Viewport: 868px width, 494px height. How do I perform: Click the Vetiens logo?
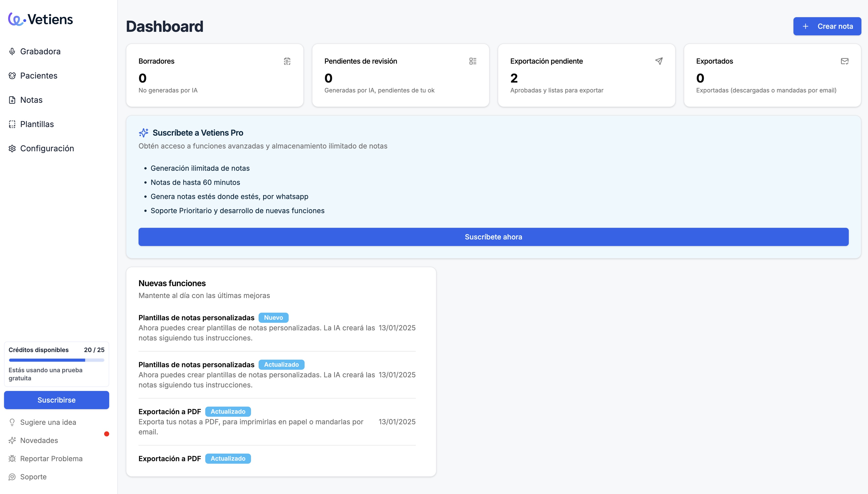[x=40, y=19]
